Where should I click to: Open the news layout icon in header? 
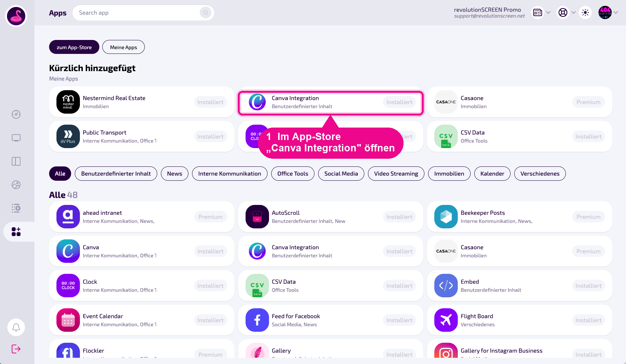coord(538,12)
